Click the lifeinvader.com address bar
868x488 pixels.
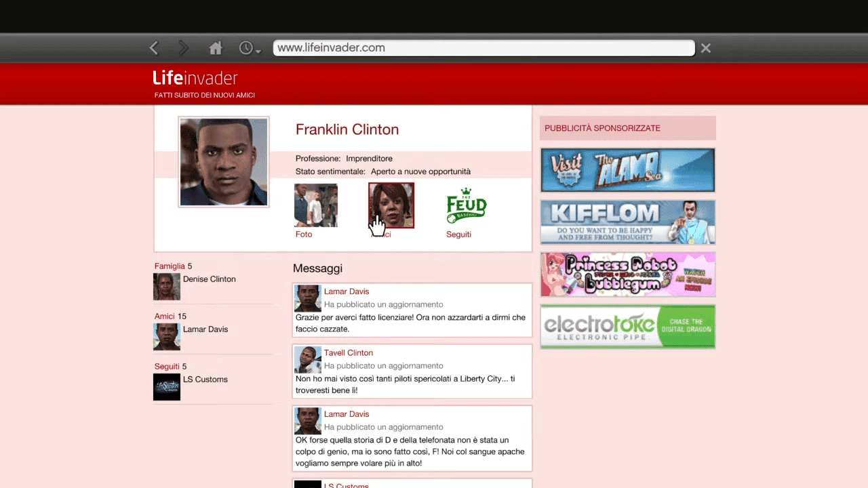(x=484, y=48)
